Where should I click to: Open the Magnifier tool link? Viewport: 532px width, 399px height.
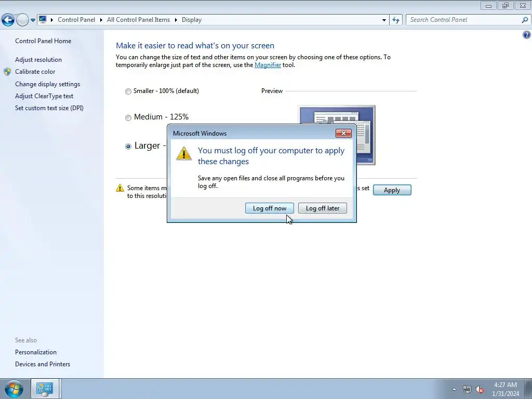click(268, 65)
